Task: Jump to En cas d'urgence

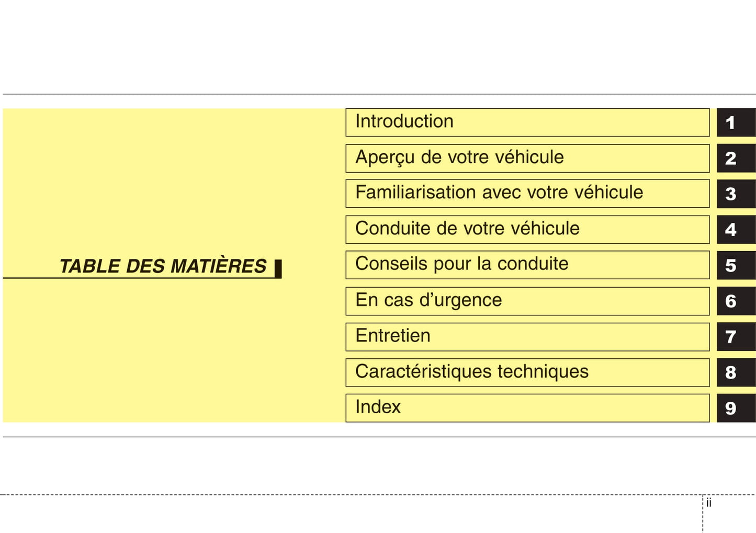Action: (x=527, y=301)
